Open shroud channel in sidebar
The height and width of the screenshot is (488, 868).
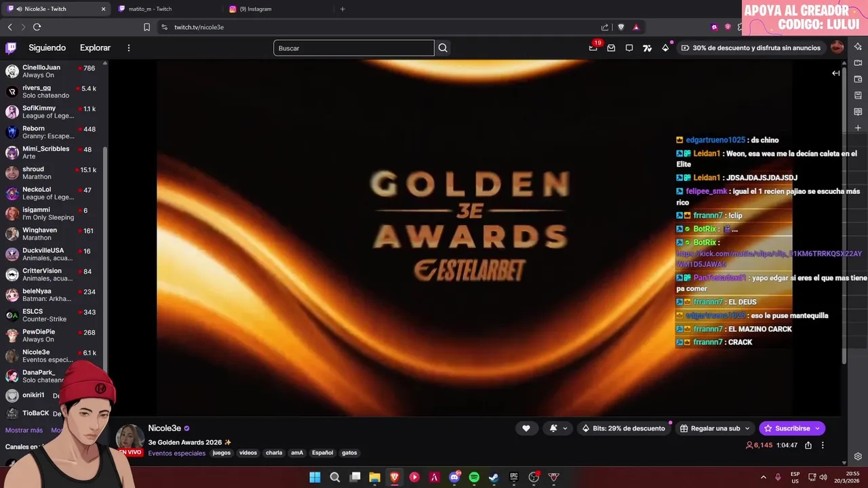point(54,173)
